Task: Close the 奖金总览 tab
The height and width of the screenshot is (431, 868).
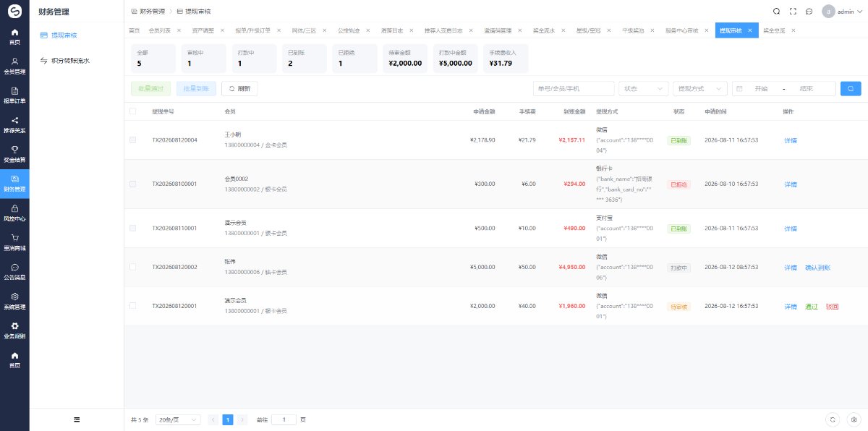Action: pos(793,30)
